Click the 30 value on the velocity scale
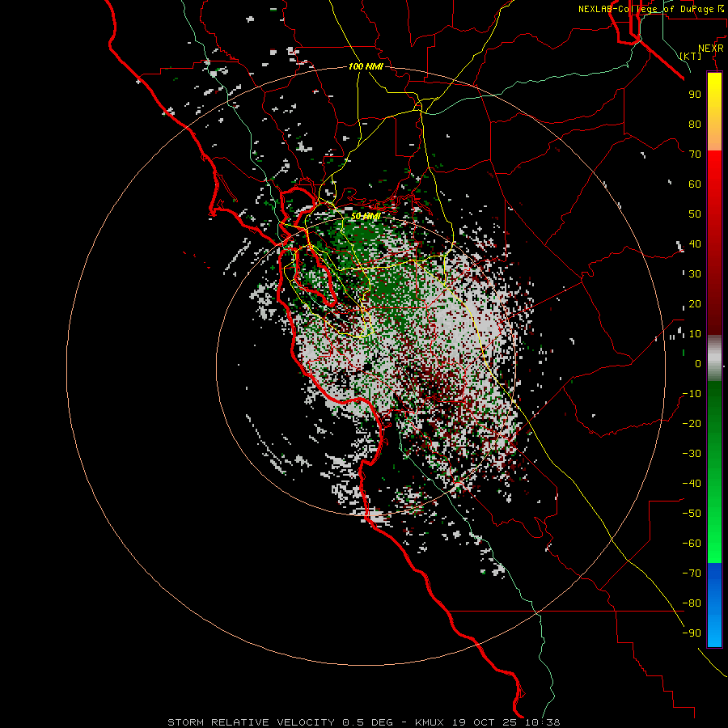The width and height of the screenshot is (728, 728). pyautogui.click(x=695, y=274)
